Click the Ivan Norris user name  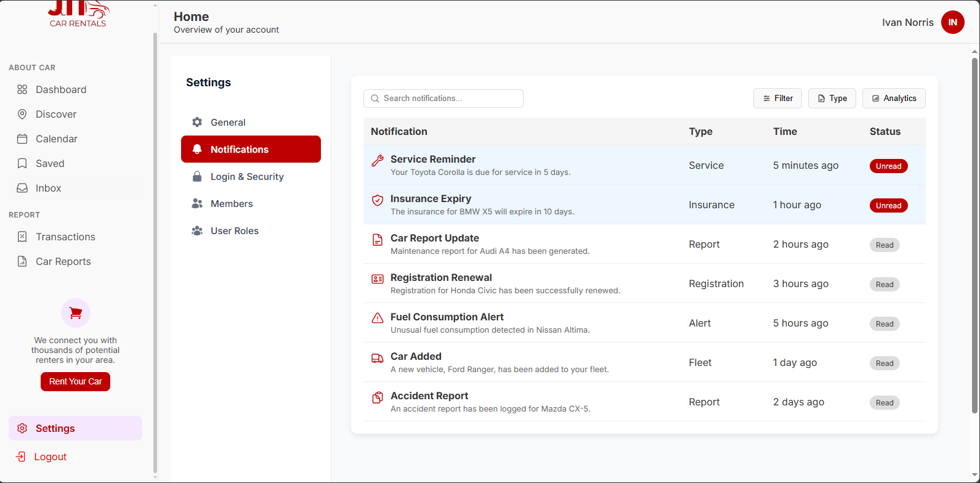[x=907, y=22]
